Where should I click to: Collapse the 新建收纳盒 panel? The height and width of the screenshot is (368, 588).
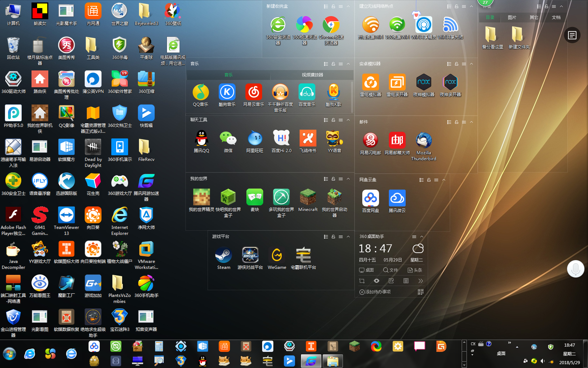click(x=348, y=6)
